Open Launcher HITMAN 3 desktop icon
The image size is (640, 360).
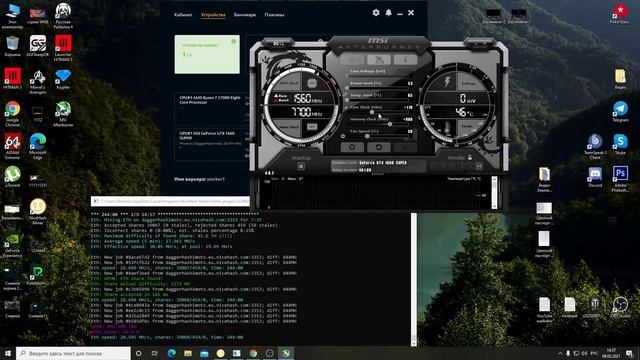tap(63, 48)
